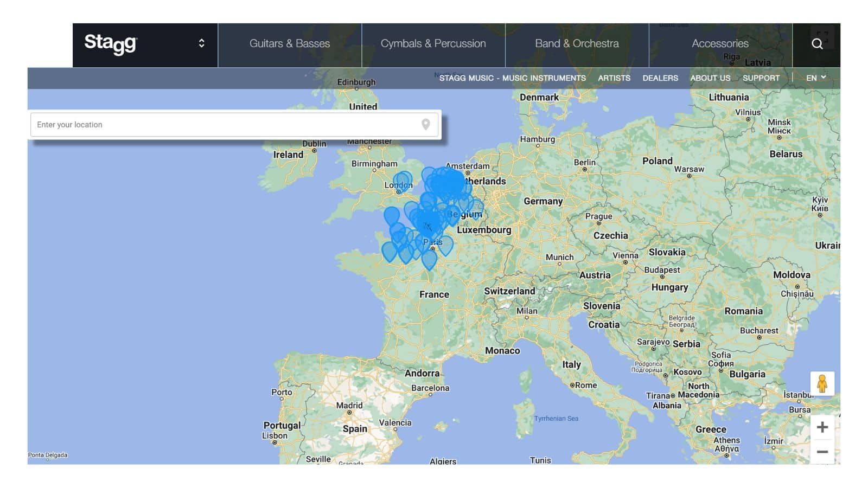Click the Vienna city label
868x488 pixels.
point(625,256)
